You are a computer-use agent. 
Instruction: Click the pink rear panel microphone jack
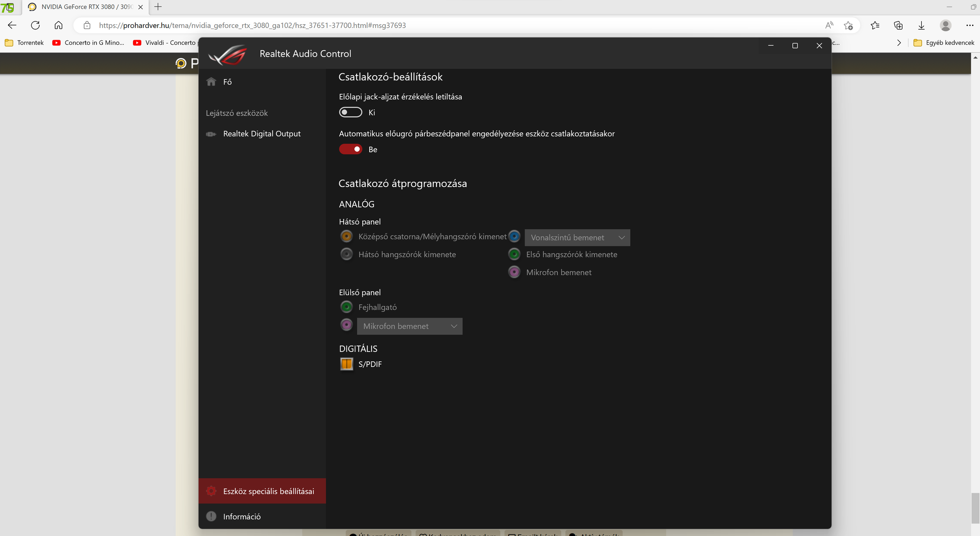pyautogui.click(x=514, y=272)
